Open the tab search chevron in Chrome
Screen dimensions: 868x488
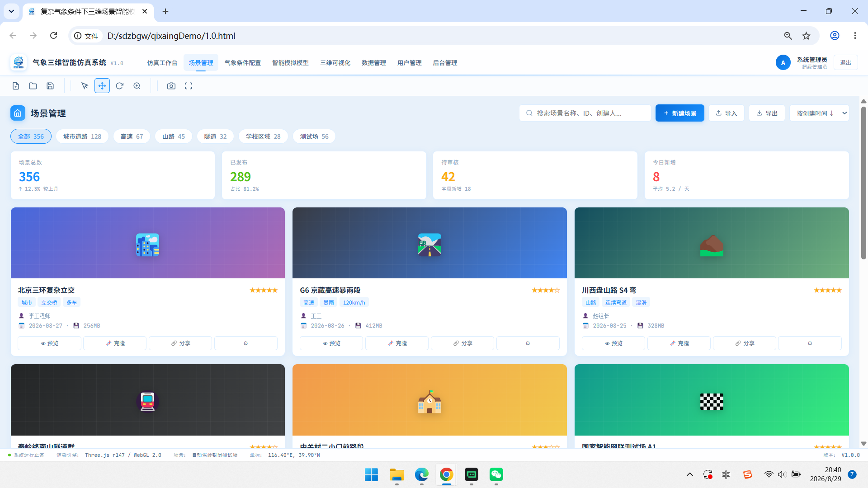[11, 11]
